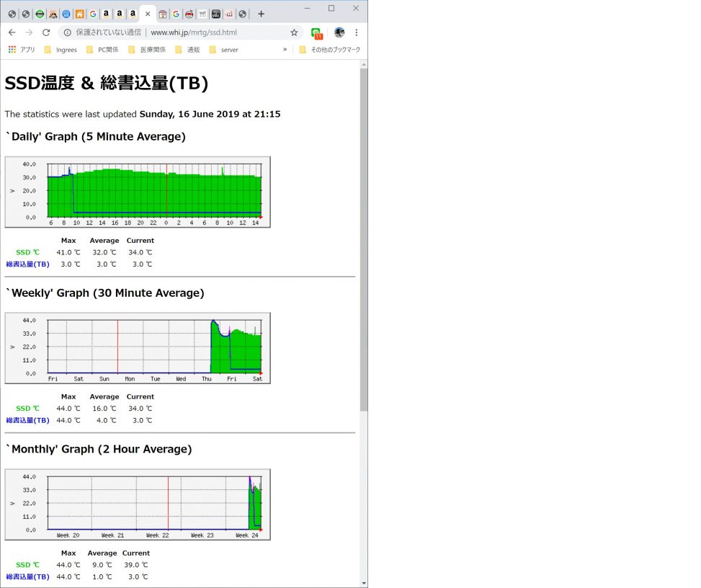Switch to the red chart icon tab
The width and height of the screenshot is (701, 588).
tap(229, 14)
